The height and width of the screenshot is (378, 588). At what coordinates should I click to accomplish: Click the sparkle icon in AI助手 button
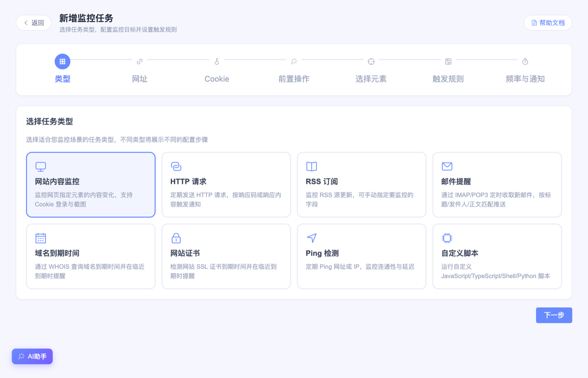tap(21, 356)
